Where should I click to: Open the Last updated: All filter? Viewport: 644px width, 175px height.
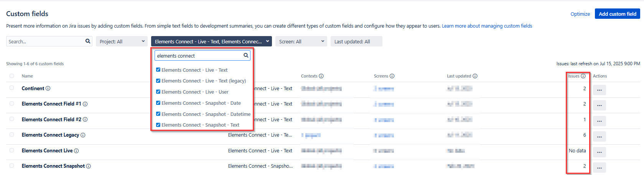[x=356, y=41]
